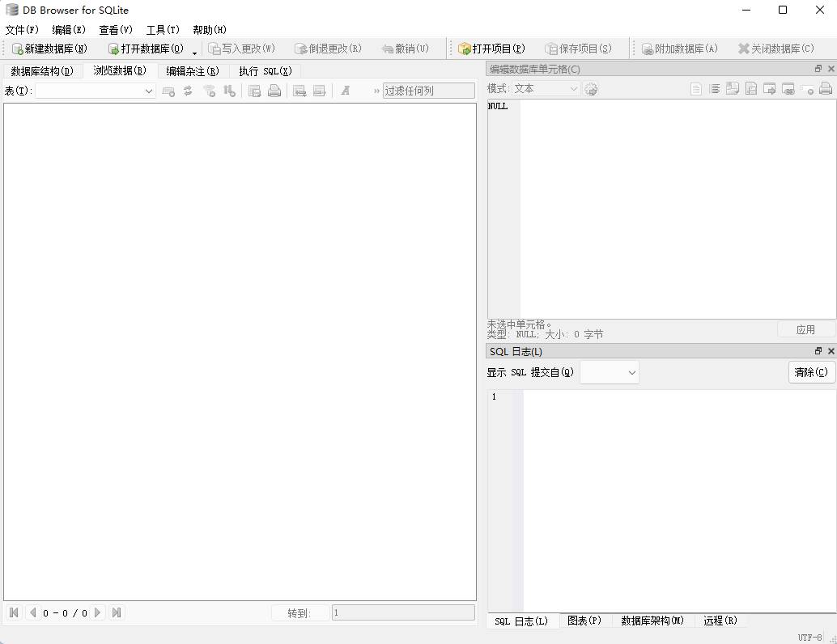Click the insert new record icon
Viewport: 837px width, 644px height.
300,91
